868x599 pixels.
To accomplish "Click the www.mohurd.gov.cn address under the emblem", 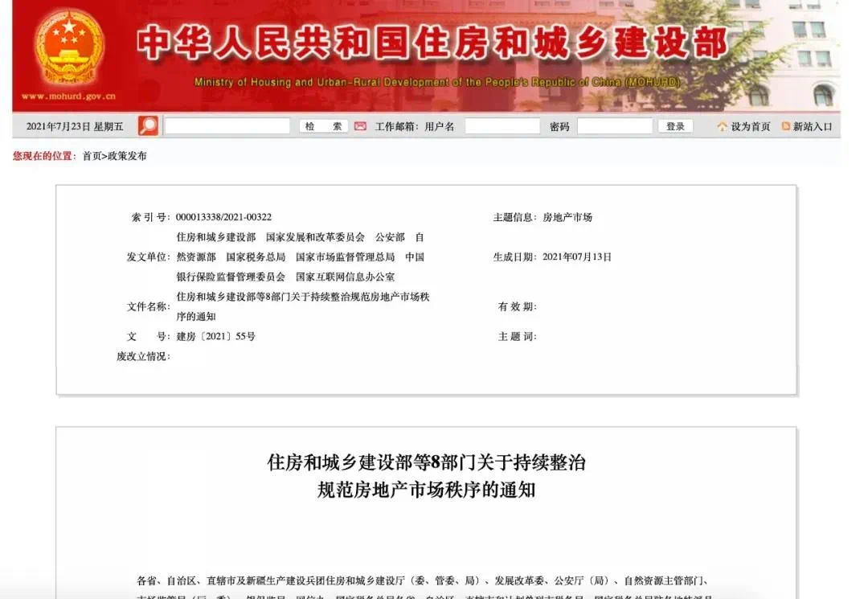I will 68,96.
